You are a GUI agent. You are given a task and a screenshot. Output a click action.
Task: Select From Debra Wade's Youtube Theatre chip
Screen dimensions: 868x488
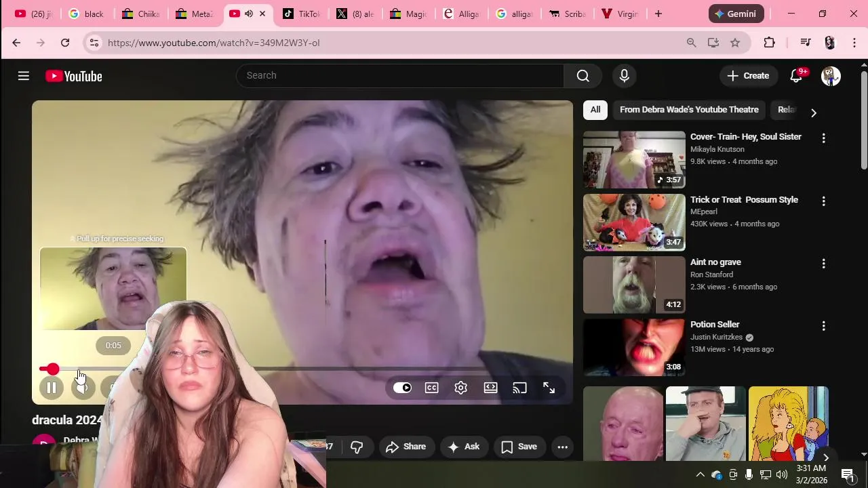click(x=689, y=110)
